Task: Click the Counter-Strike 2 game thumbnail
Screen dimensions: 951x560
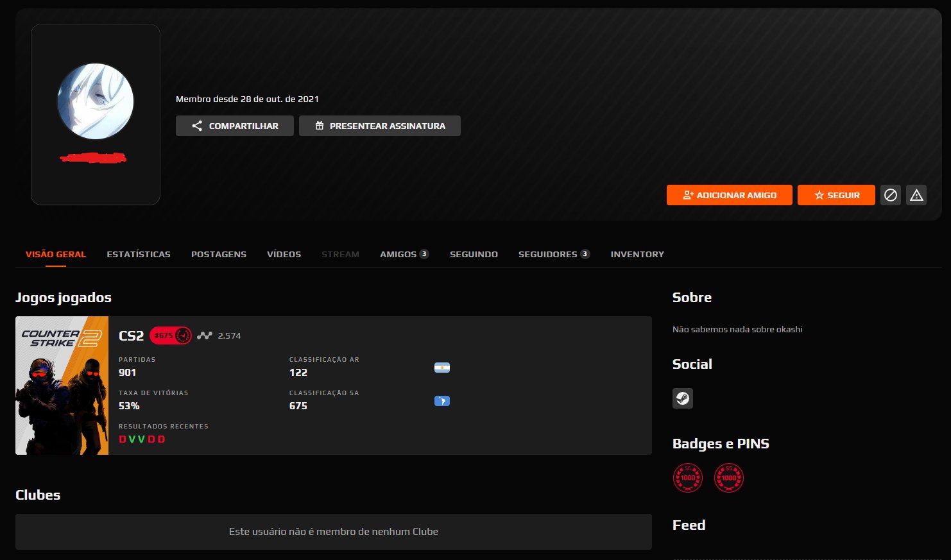Action: pyautogui.click(x=62, y=386)
